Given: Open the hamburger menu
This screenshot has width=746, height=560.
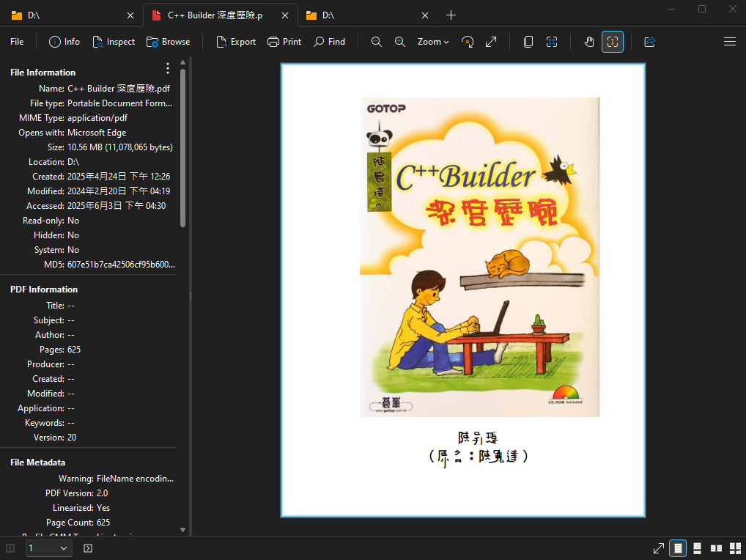Looking at the screenshot, I should pyautogui.click(x=730, y=42).
